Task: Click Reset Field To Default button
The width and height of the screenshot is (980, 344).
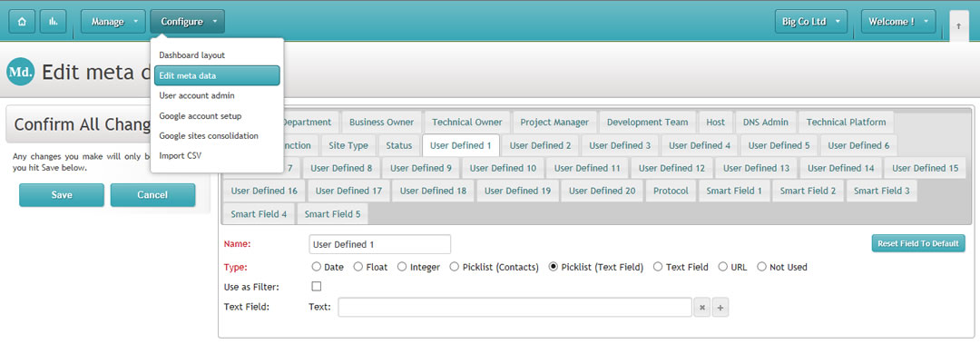Action: 918,243
